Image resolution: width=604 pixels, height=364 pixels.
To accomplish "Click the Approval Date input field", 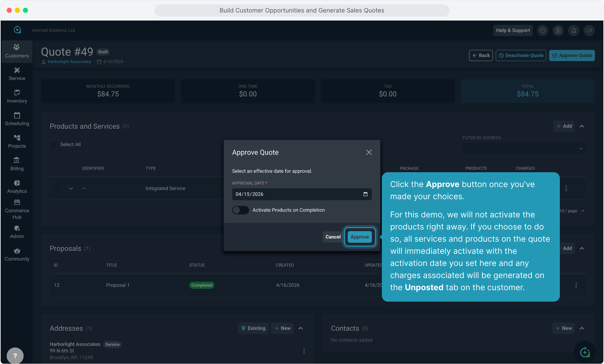I will click(x=297, y=194).
